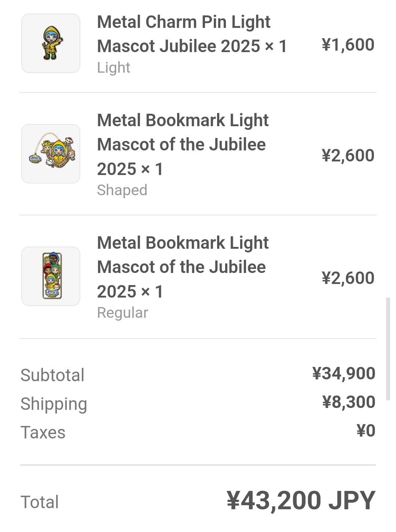Click the 'Light' variant label
This screenshot has height=532, width=396.
114,68
